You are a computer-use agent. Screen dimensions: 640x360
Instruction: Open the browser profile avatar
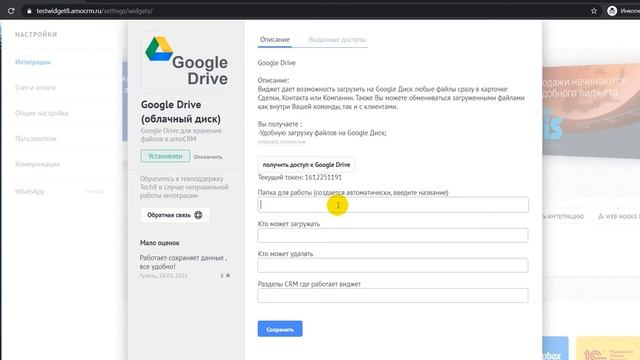pos(612,11)
